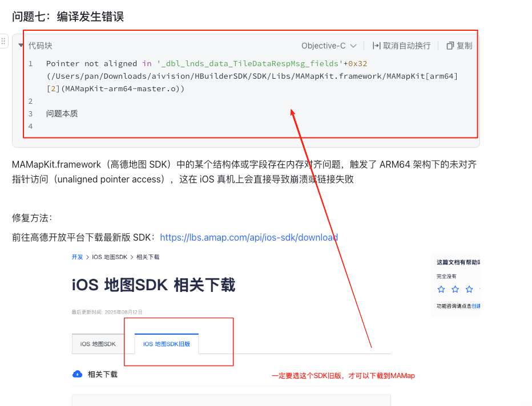Click the paragraph starting with MAMapKit.framework

click(x=244, y=172)
